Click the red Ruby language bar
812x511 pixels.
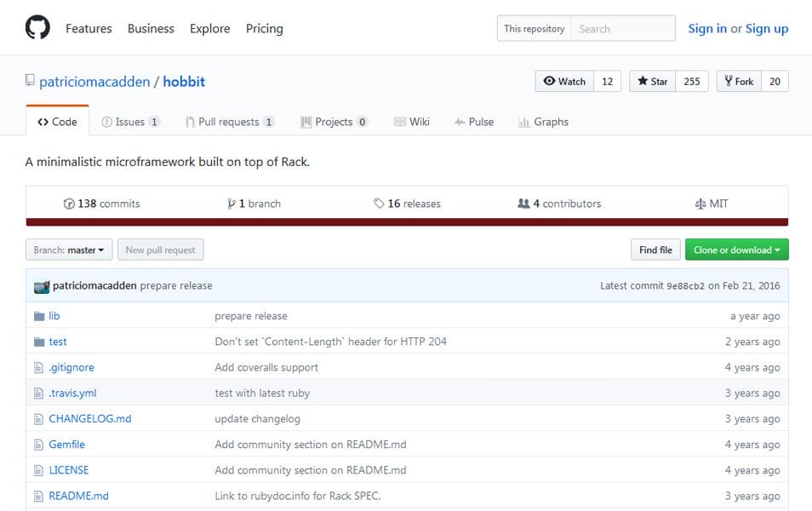(407, 222)
